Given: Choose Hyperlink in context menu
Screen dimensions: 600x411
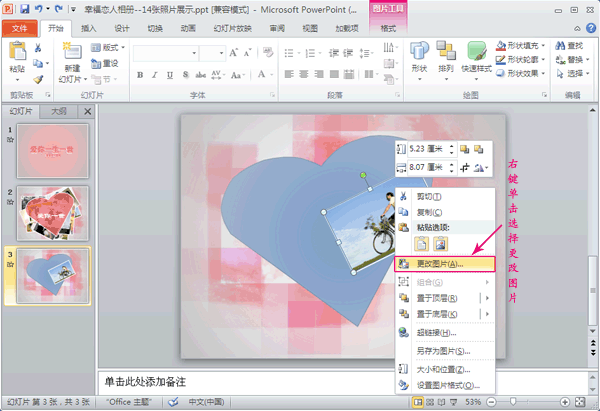Looking at the screenshot, I should (445, 333).
